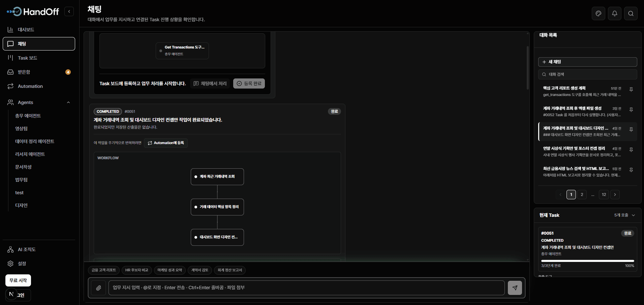Open the search magnifier icon in header

(x=631, y=13)
